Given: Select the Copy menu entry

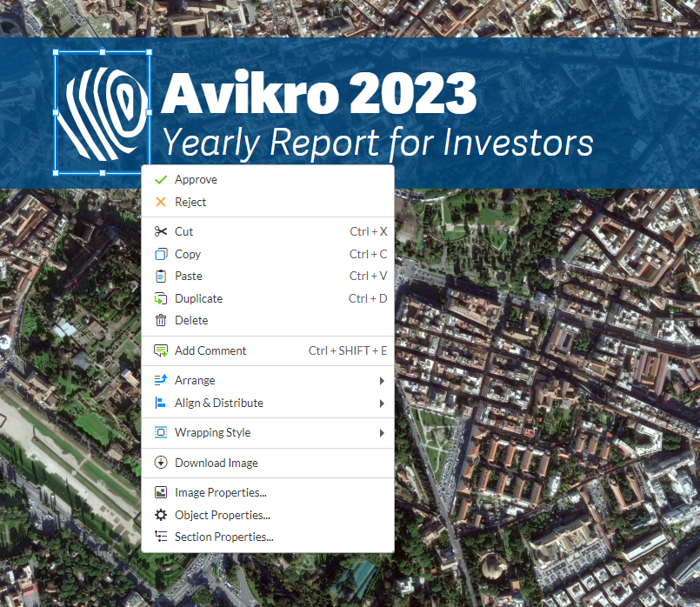Looking at the screenshot, I should [x=268, y=254].
